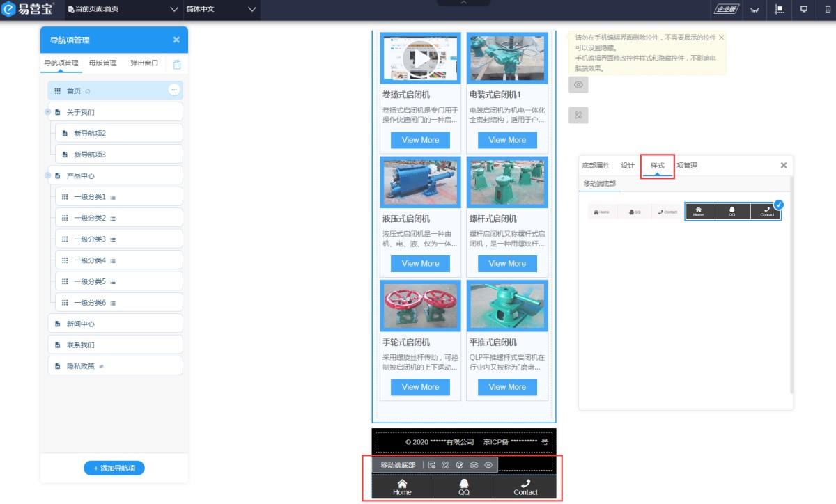
Task: Click the ruler guides icon in top bar
Action: (779, 10)
